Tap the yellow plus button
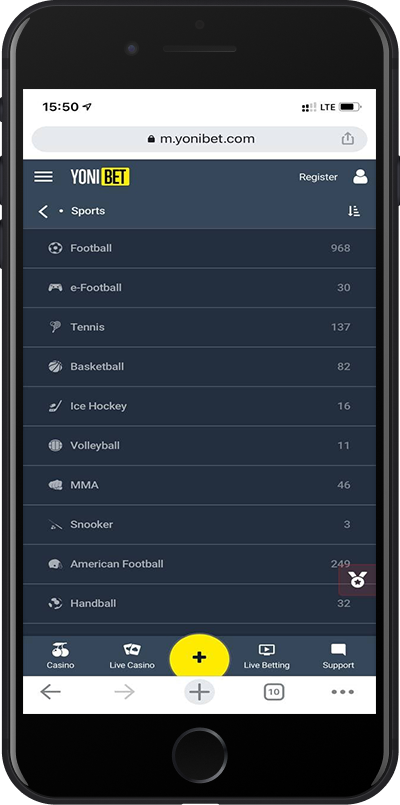Image resolution: width=400 pixels, height=805 pixels. tap(199, 657)
